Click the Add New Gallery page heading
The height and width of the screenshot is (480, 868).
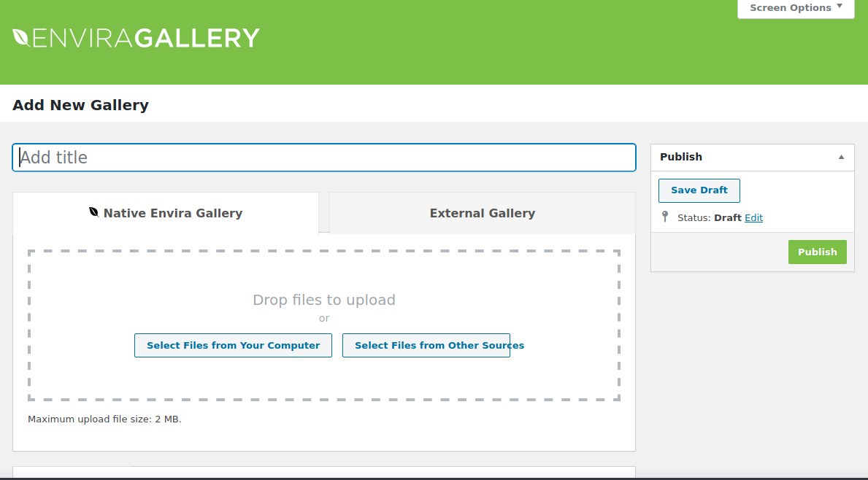(80, 104)
